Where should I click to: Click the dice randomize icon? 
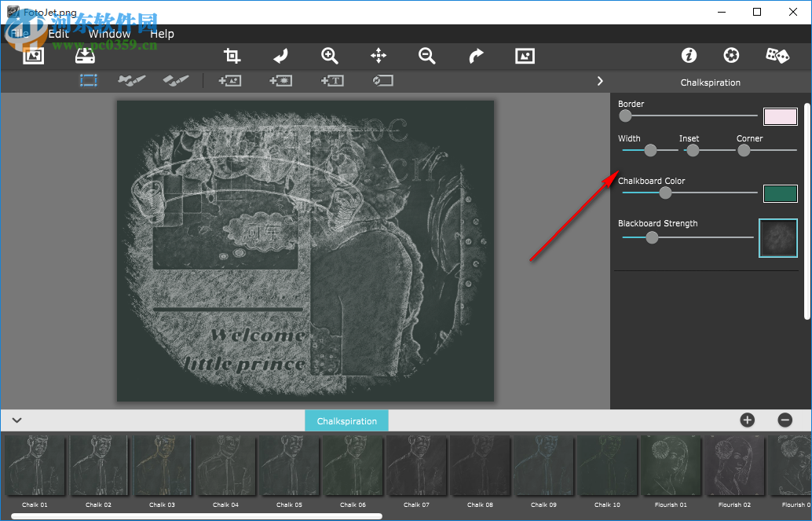tap(777, 56)
